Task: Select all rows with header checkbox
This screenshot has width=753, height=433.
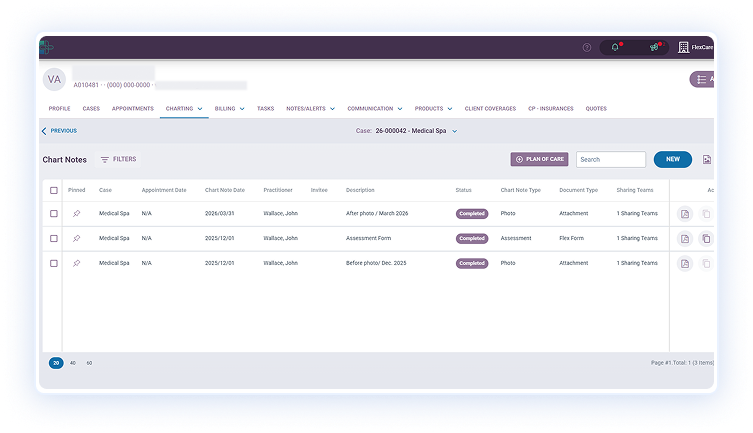Action: coord(54,190)
